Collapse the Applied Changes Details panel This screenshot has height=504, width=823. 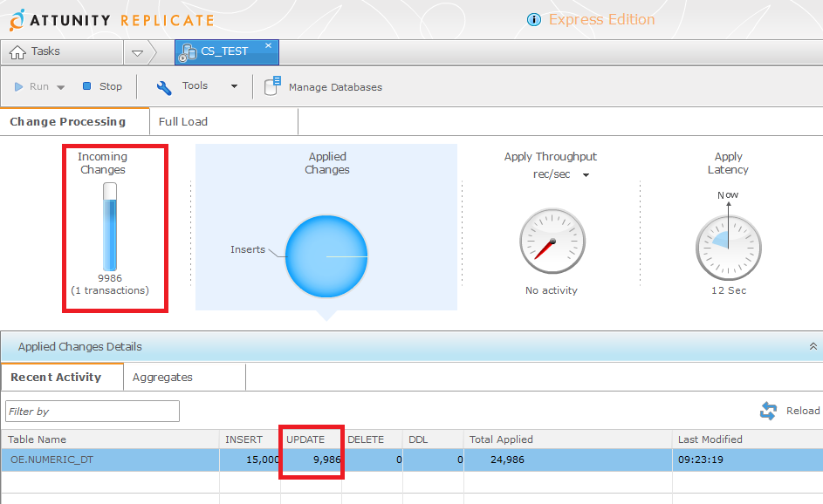(x=813, y=346)
